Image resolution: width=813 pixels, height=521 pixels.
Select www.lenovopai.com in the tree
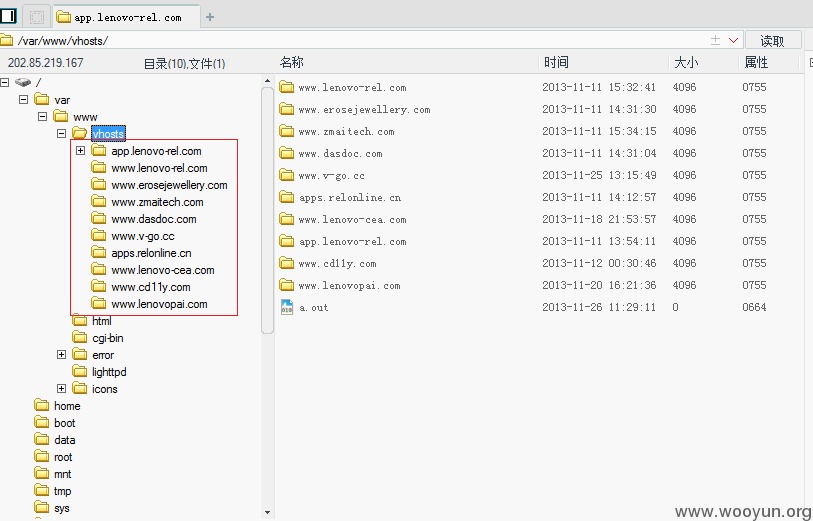pyautogui.click(x=159, y=304)
